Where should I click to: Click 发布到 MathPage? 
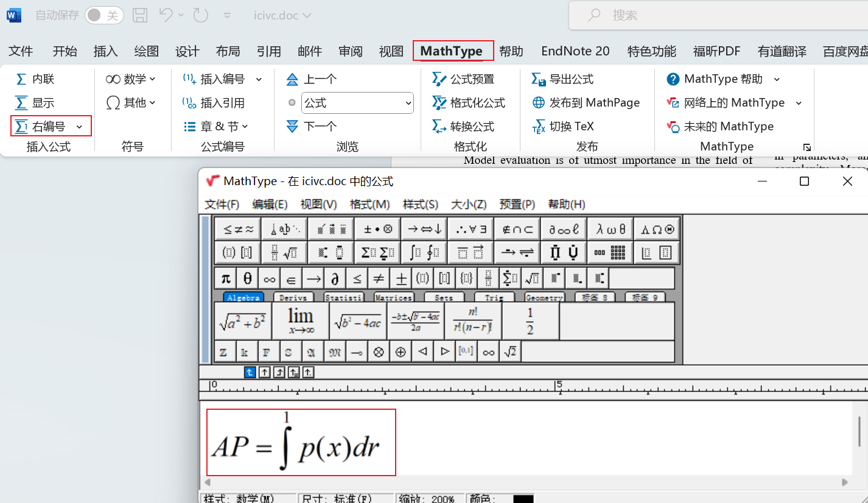(x=586, y=102)
